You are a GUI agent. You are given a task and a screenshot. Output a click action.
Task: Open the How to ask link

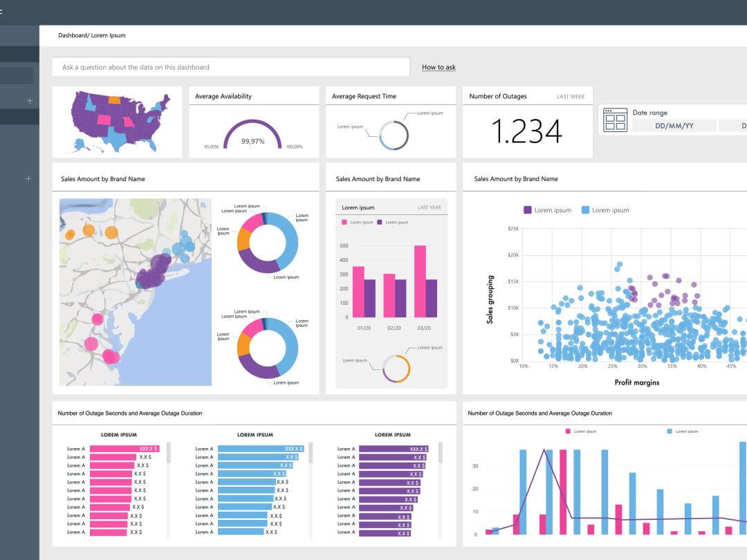click(x=439, y=67)
